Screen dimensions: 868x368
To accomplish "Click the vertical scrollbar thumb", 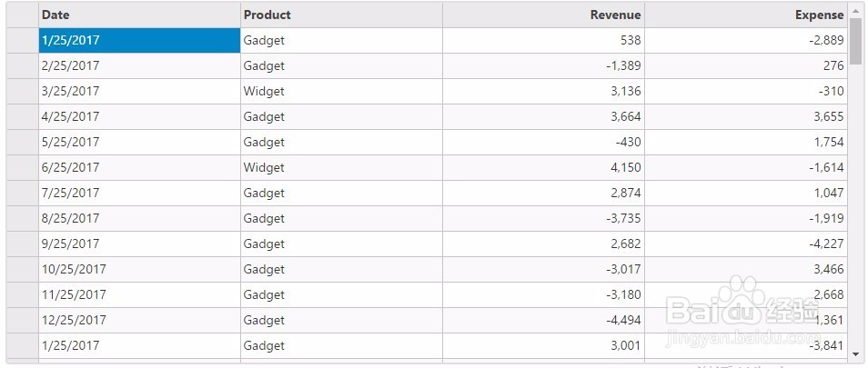I will pos(855,41).
